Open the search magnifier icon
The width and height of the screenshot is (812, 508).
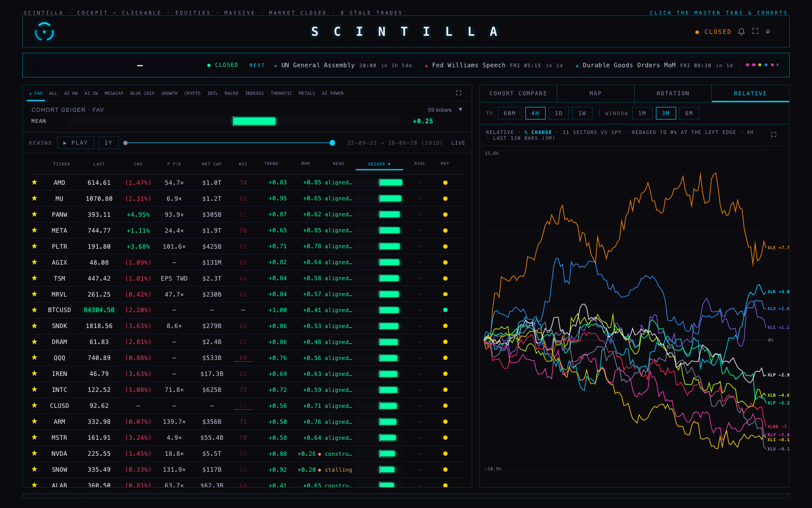click(x=768, y=31)
